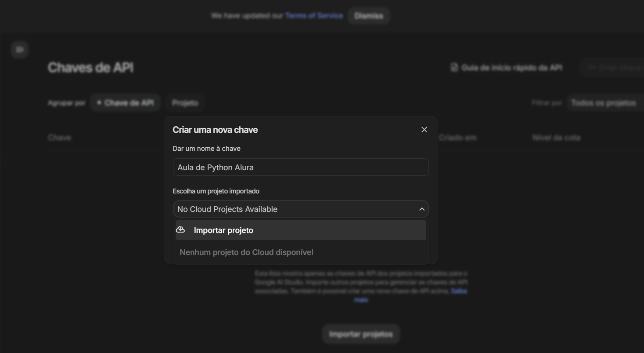Collapse the project dropdown using its chevron arrow
This screenshot has width=644, height=353.
point(422,209)
